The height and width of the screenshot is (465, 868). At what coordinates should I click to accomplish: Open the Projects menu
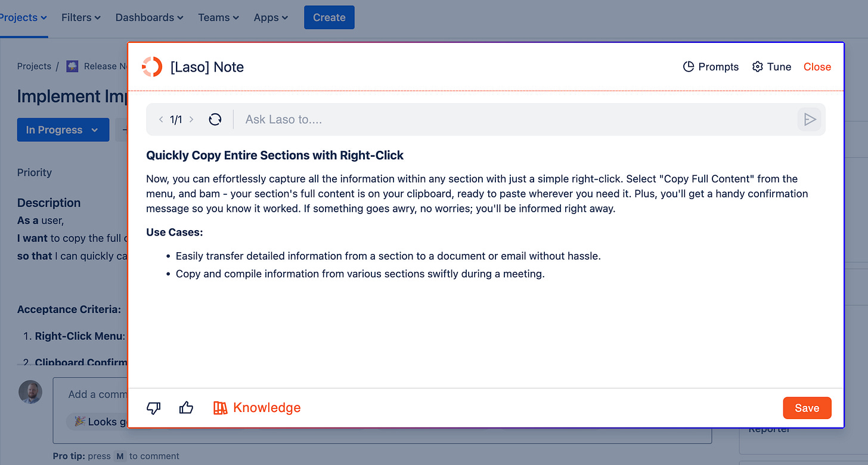point(23,17)
